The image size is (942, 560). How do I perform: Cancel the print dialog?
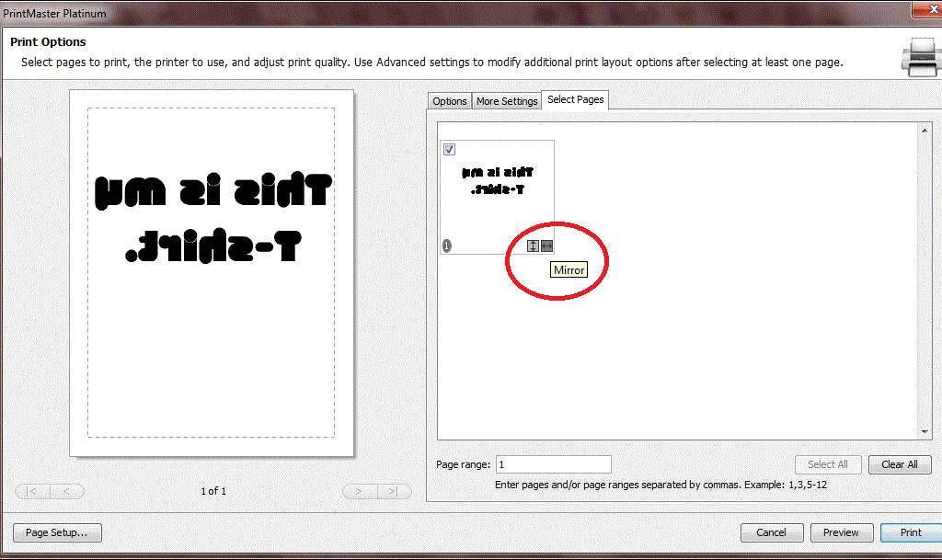771,532
